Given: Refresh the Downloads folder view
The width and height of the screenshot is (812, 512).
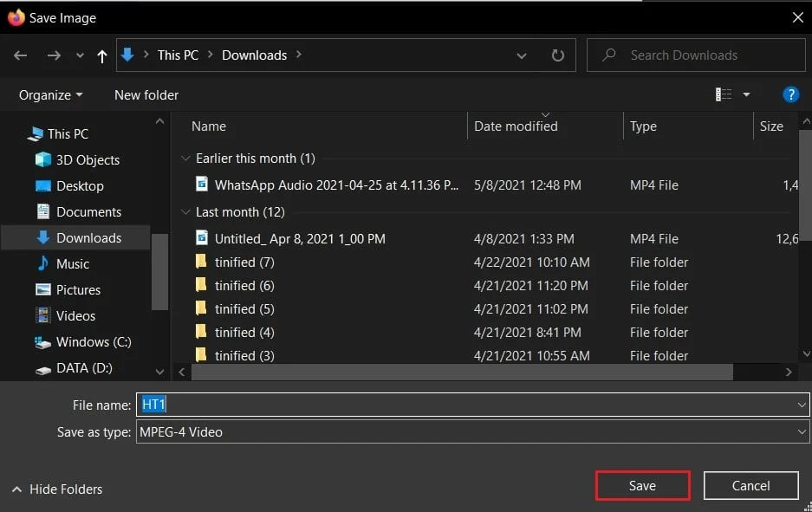Looking at the screenshot, I should [557, 55].
